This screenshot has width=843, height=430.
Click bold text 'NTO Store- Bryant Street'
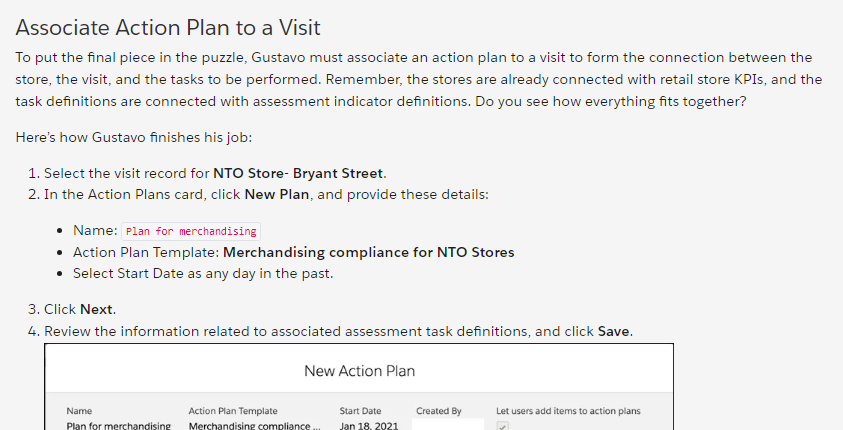(298, 174)
